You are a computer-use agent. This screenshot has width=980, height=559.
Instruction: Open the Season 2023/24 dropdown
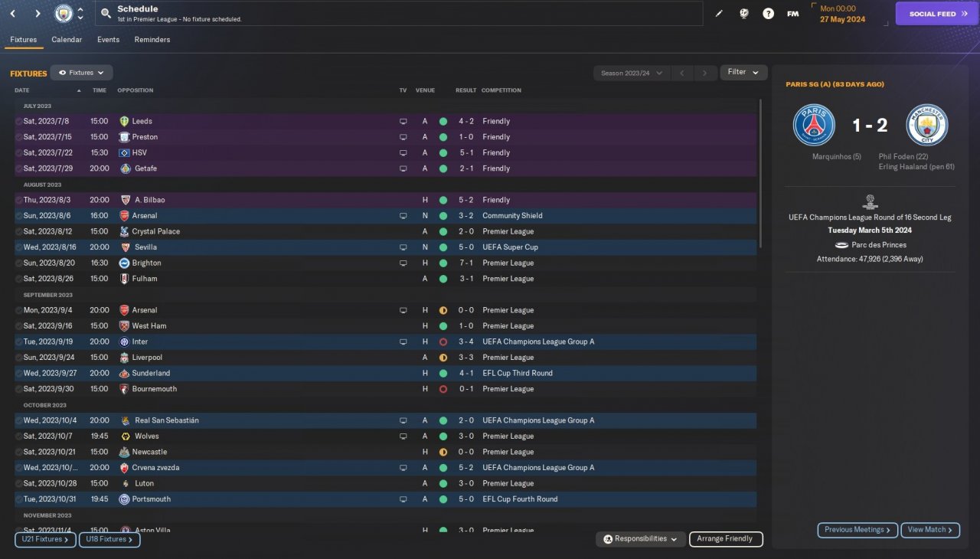tap(632, 73)
